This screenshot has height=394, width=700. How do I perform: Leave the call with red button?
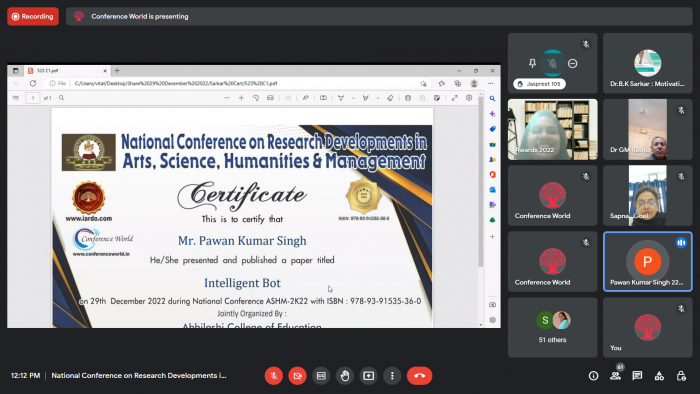coord(419,376)
